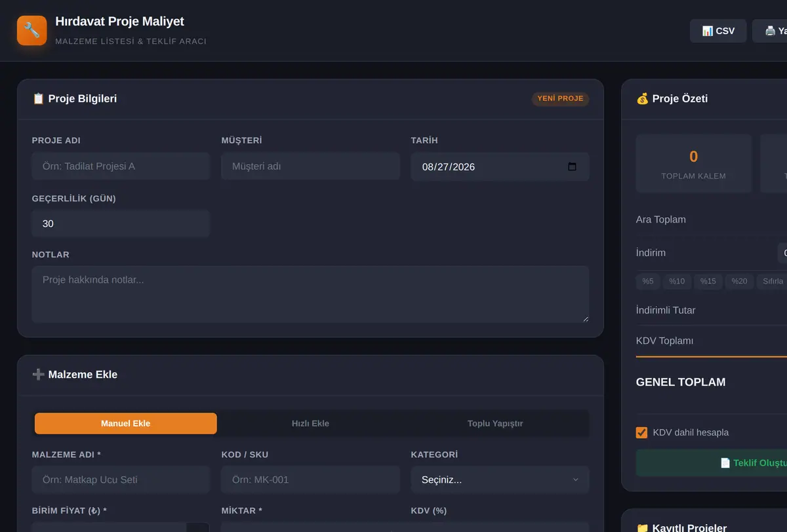Click the KDV Toplamı label

pyautogui.click(x=664, y=340)
